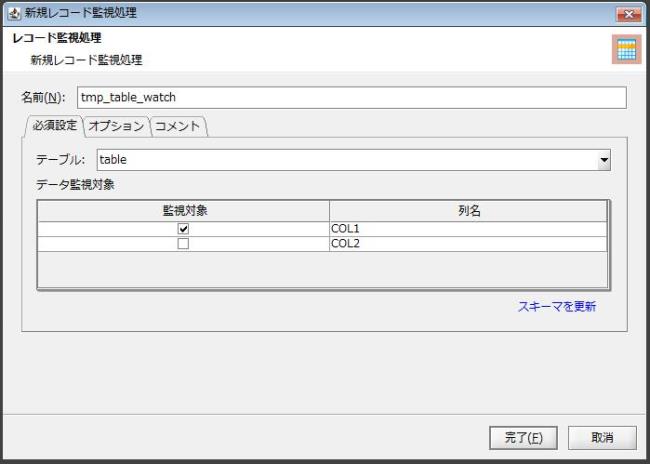
Task: Click the application icon in the title bar
Action: (x=13, y=13)
